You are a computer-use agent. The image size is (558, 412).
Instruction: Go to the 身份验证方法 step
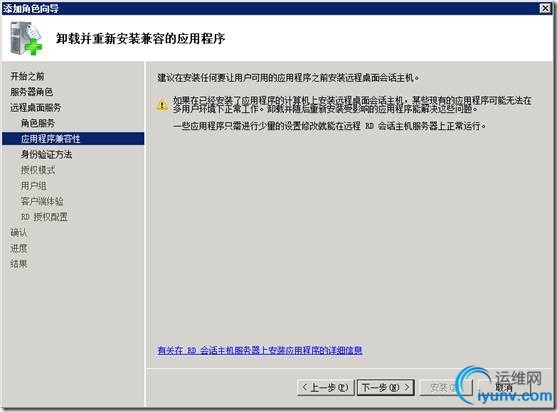coord(46,154)
